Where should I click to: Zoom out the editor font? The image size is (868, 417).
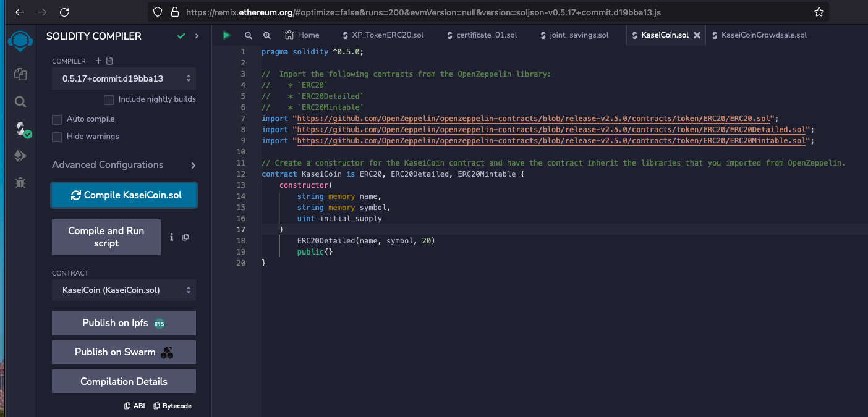(x=248, y=35)
